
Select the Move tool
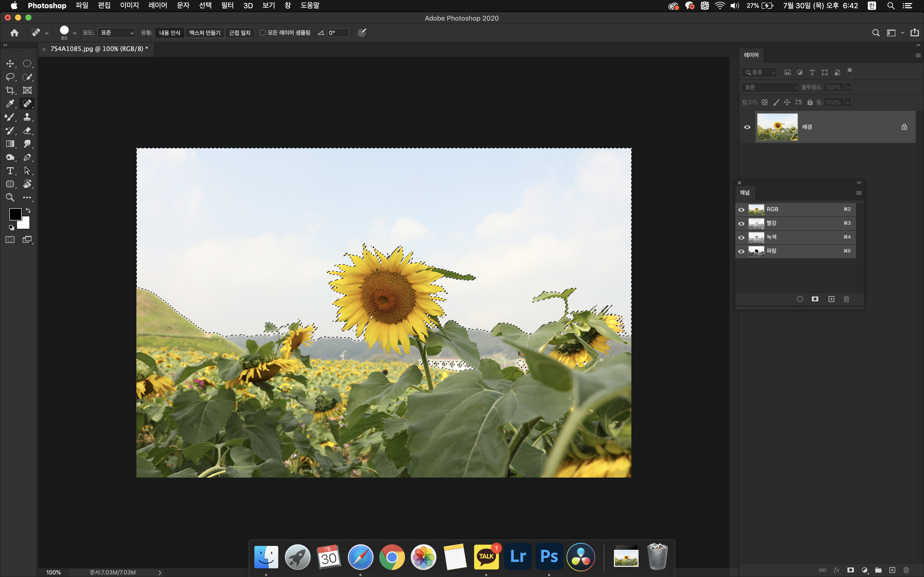click(10, 64)
